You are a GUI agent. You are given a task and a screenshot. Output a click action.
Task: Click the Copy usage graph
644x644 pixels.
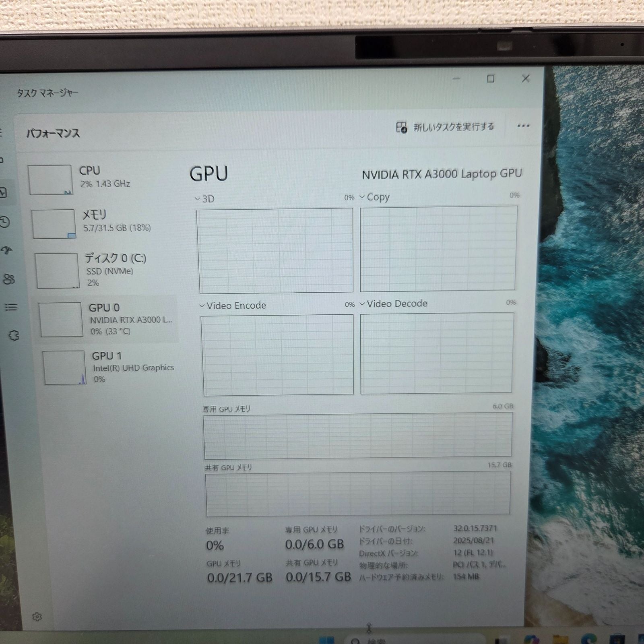click(438, 248)
